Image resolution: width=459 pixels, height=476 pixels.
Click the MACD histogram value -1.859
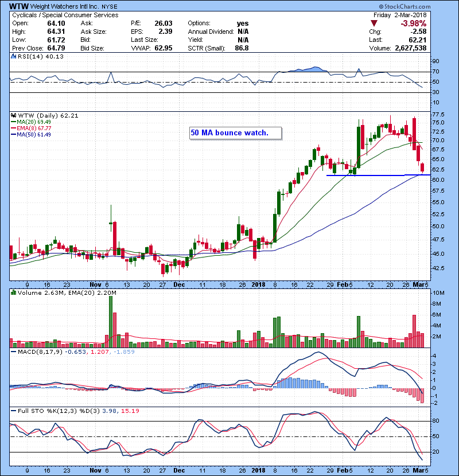pyautogui.click(x=124, y=352)
